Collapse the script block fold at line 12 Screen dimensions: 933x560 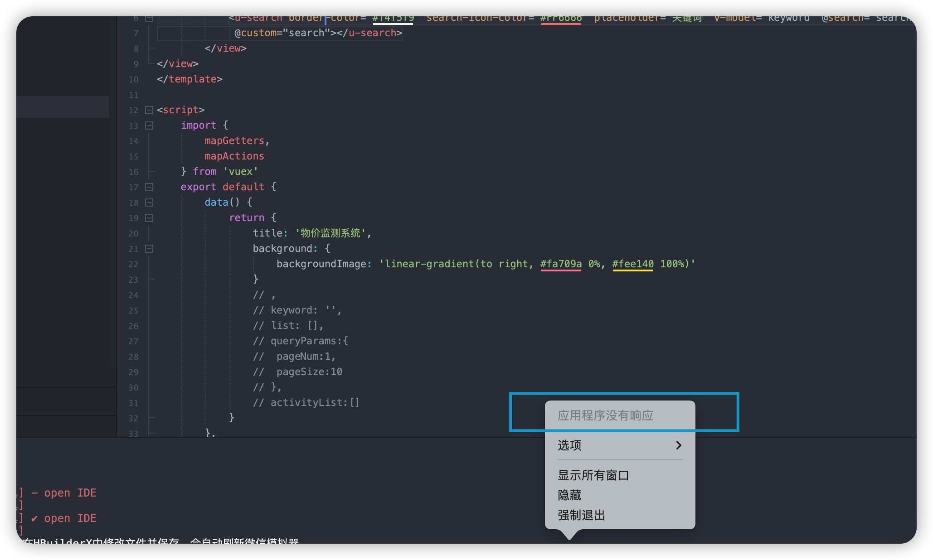click(149, 110)
